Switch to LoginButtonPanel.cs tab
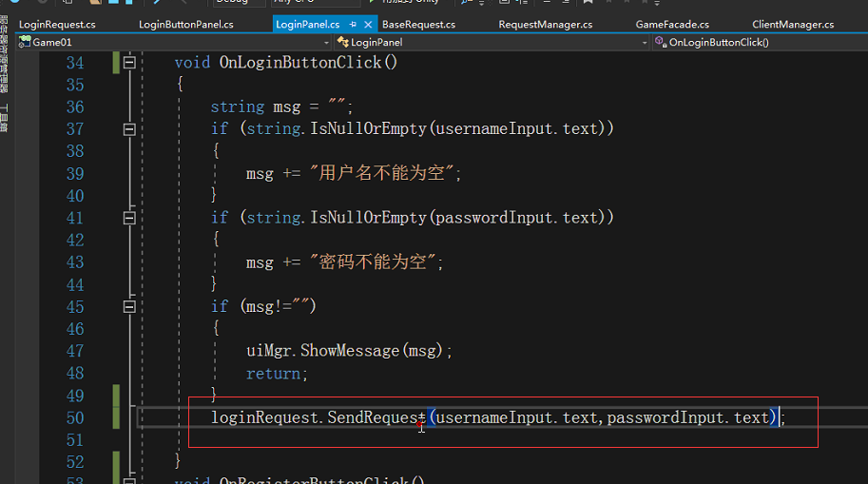Viewport: 868px width, 484px height. pos(186,25)
